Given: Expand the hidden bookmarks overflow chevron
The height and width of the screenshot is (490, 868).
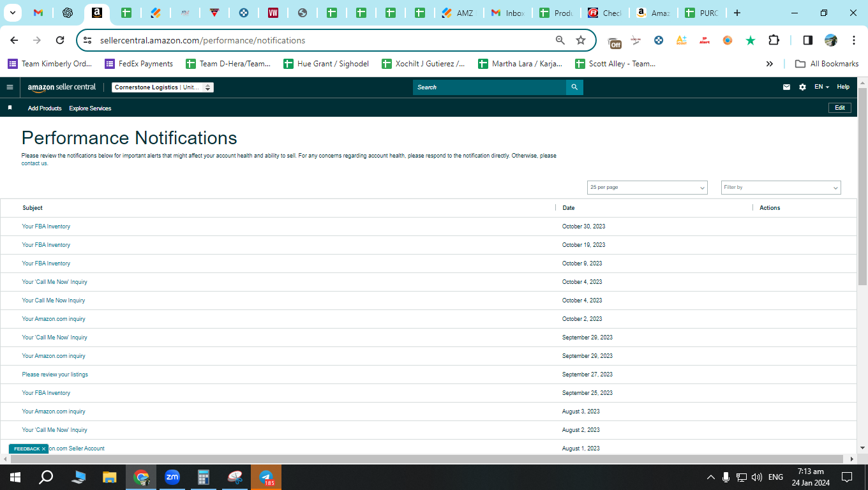Looking at the screenshot, I should click(770, 64).
